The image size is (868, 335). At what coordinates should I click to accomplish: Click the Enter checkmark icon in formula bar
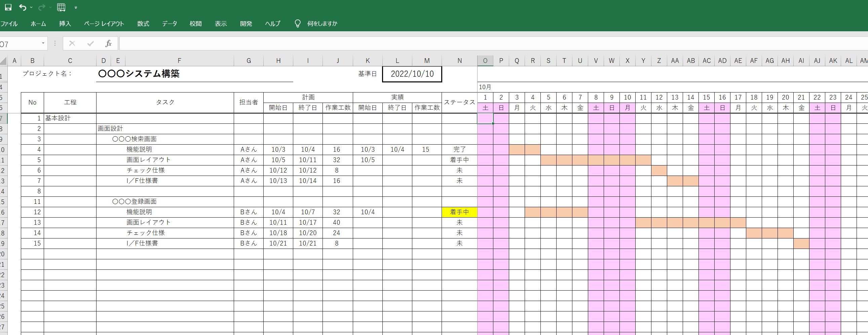(90, 43)
